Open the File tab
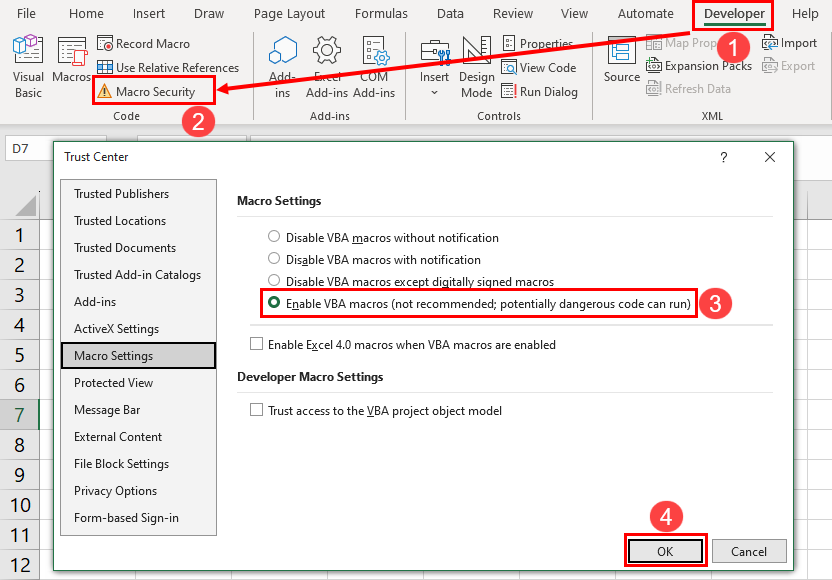 [x=26, y=13]
